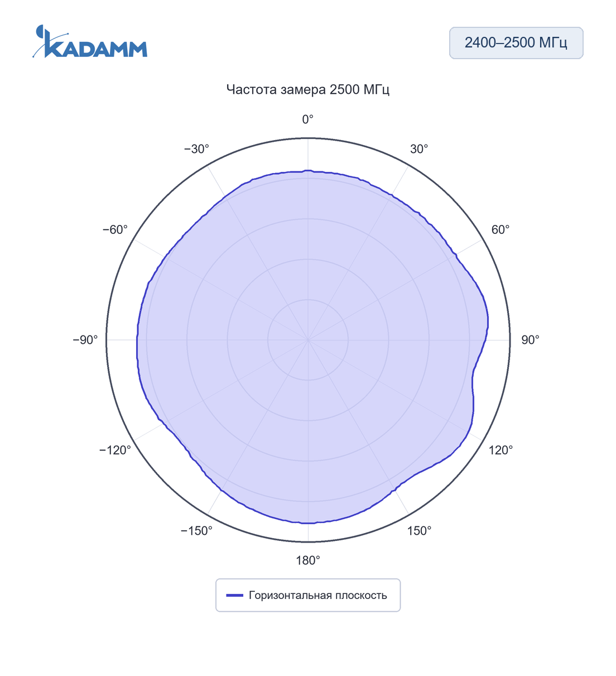
Task: Click the −150° angle label
Action: 196,531
